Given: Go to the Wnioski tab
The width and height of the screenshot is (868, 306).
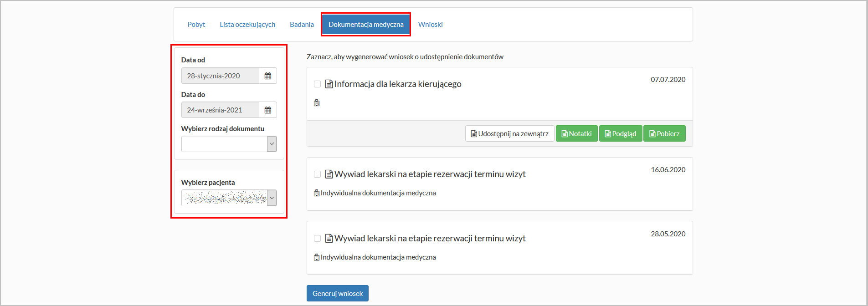Looking at the screenshot, I should (430, 25).
